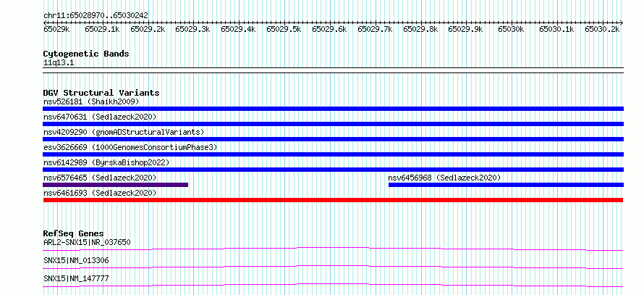644x295 pixels.
Task: Click the ARL2-SNX15|NR_037650 gene label
Action: (87, 242)
